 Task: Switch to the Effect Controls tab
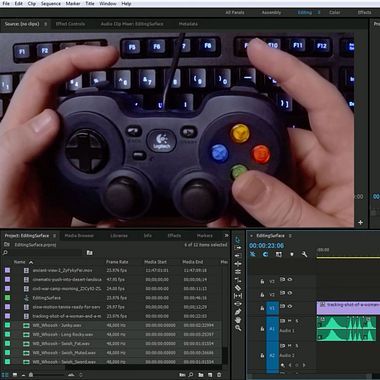70,24
